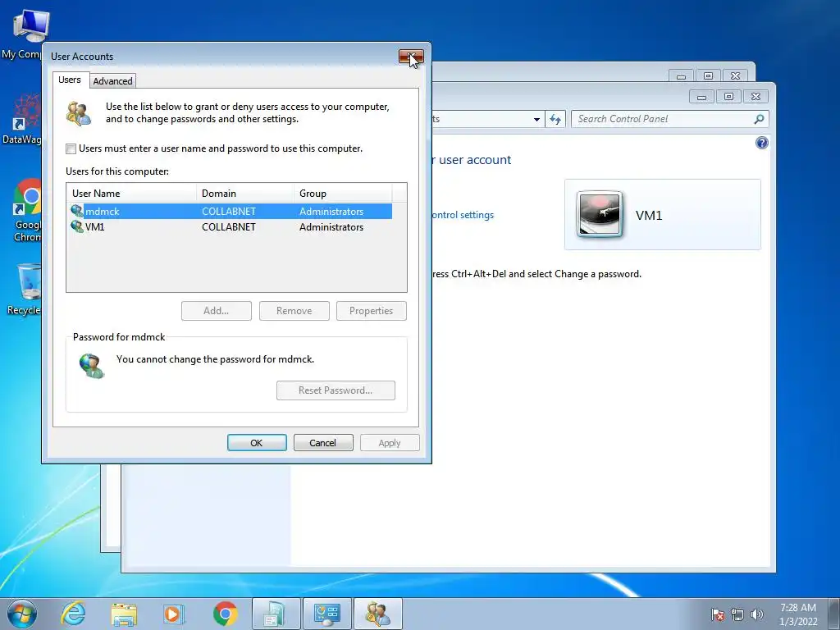Select the Google Chrome desktop shortcut

click(27, 210)
